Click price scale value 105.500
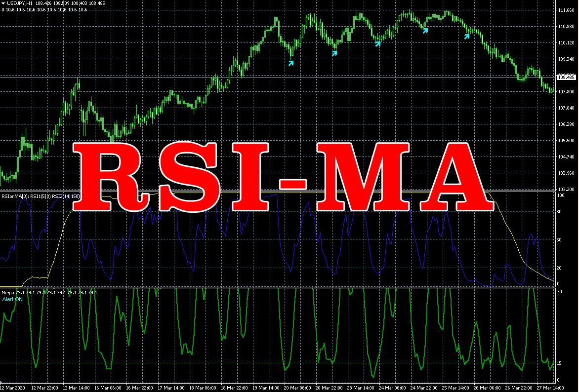Viewport: 579px width, 392px height. [x=566, y=140]
